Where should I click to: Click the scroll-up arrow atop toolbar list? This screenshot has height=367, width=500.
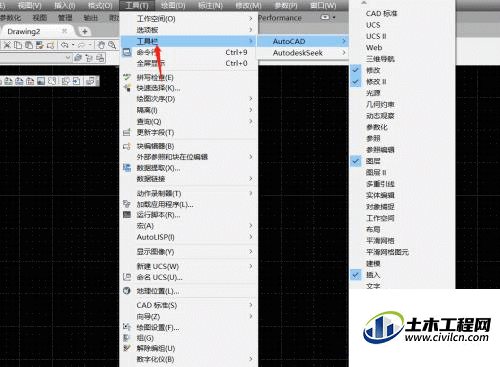click(x=364, y=2)
